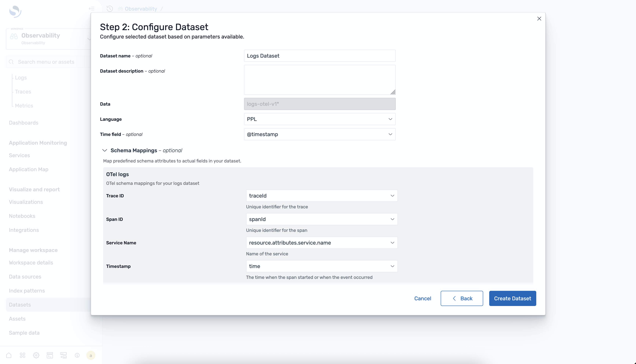
Task: Click the add panel icon in bottom toolbar
Action: (64, 355)
